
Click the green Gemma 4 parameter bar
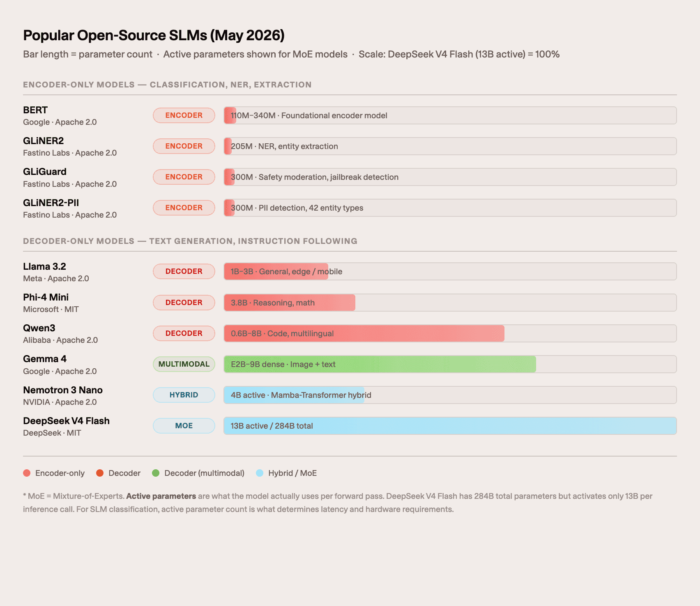380,364
